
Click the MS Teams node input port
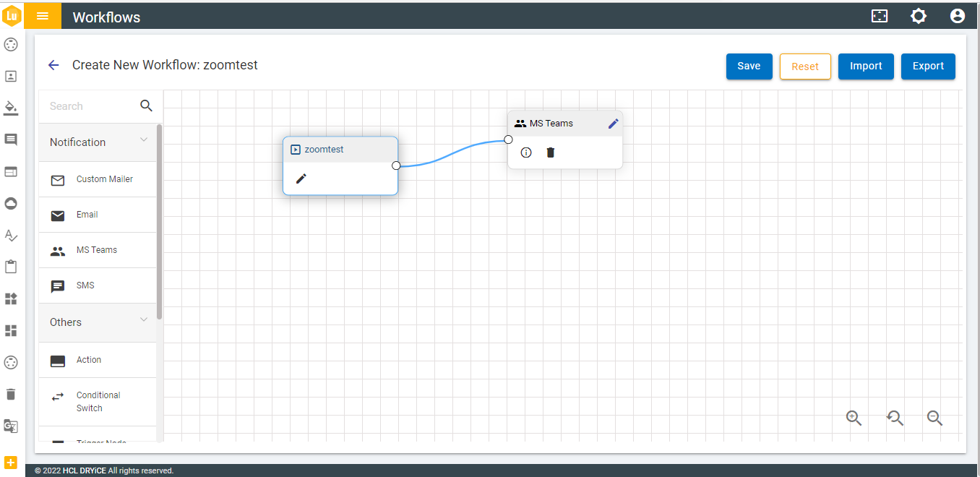point(508,139)
